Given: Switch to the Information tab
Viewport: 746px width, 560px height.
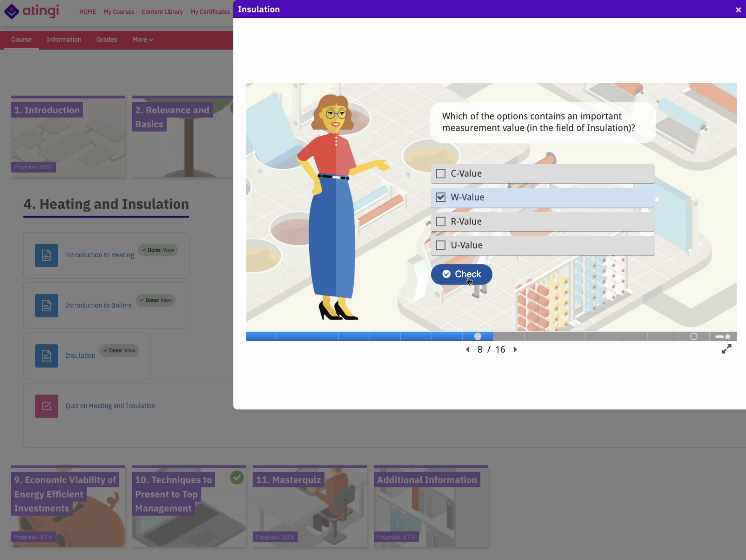Looking at the screenshot, I should [x=64, y=39].
